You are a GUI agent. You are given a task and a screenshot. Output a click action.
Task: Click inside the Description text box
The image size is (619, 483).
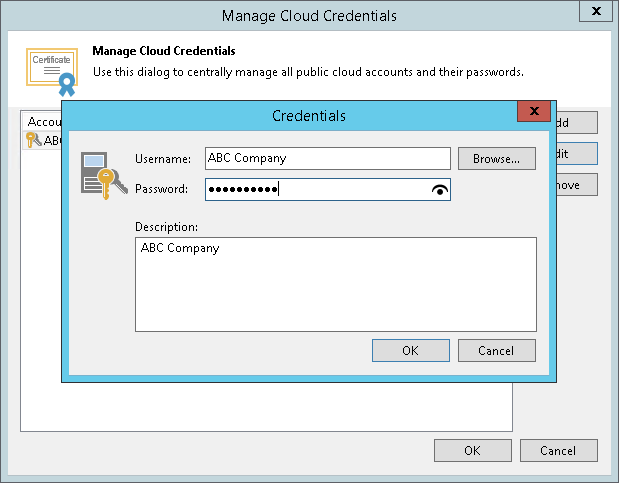pyautogui.click(x=335, y=283)
